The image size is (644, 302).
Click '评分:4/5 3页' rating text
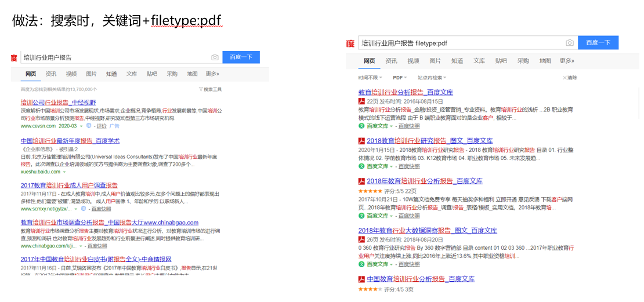[399, 290]
